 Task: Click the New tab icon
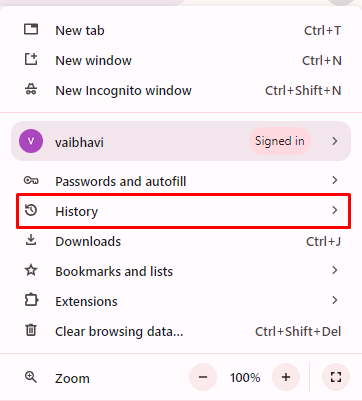(31, 30)
